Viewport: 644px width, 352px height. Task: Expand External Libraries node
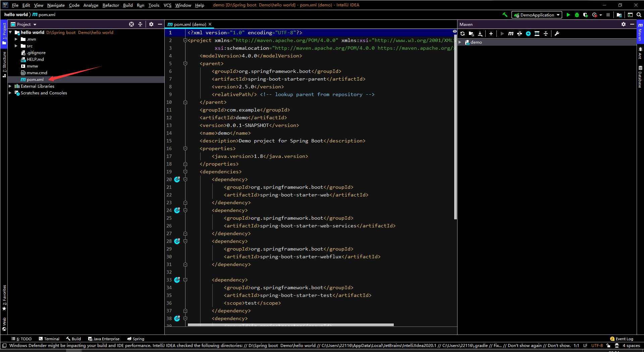[10, 86]
